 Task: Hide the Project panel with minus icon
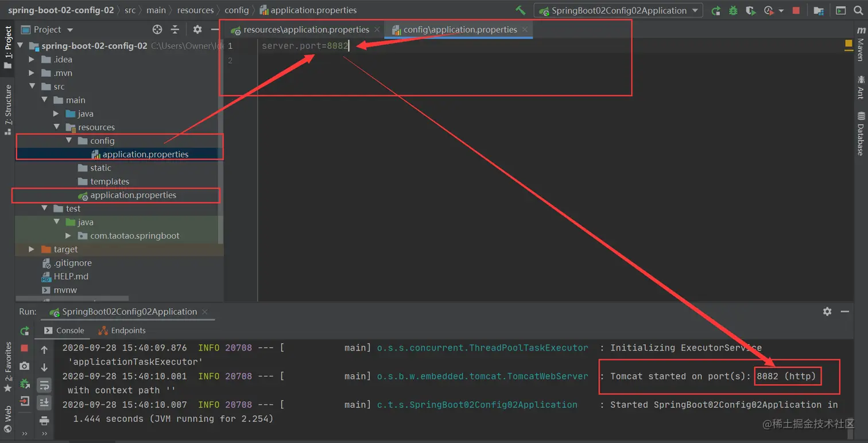214,29
